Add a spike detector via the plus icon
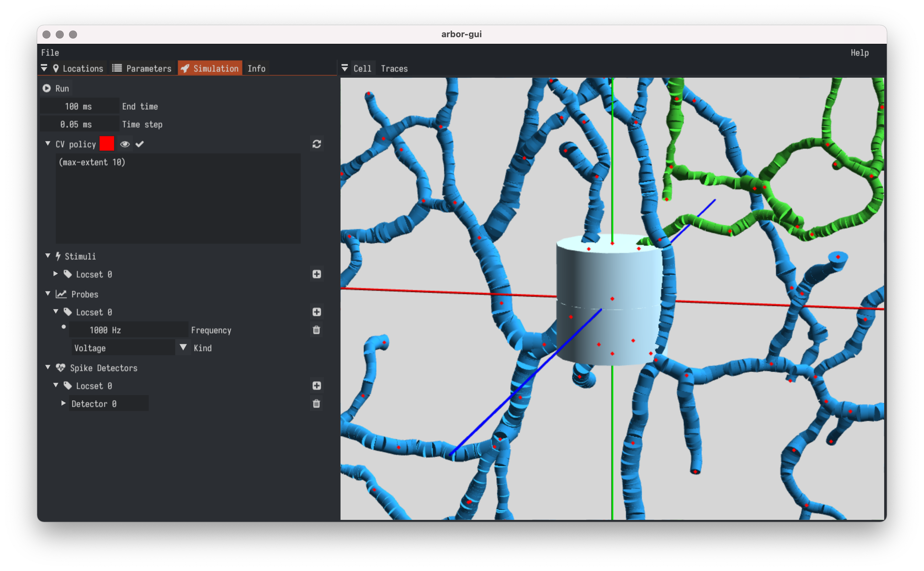 coord(316,385)
